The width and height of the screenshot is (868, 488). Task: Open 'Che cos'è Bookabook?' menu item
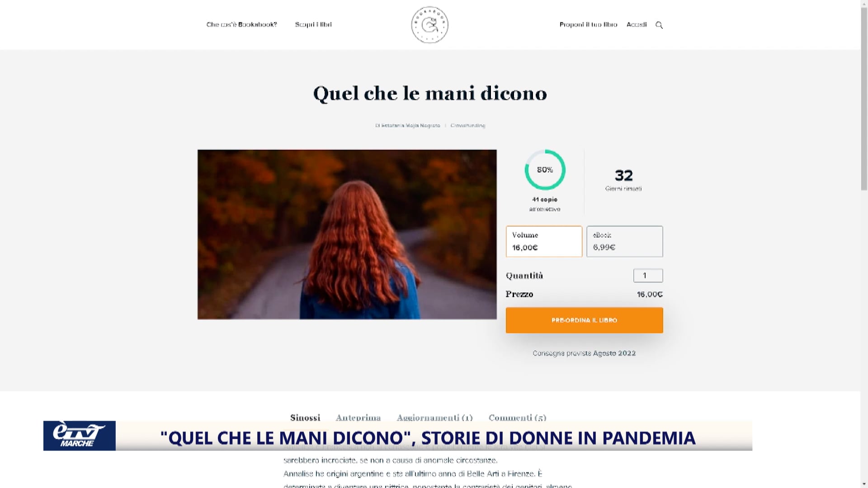pyautogui.click(x=241, y=24)
